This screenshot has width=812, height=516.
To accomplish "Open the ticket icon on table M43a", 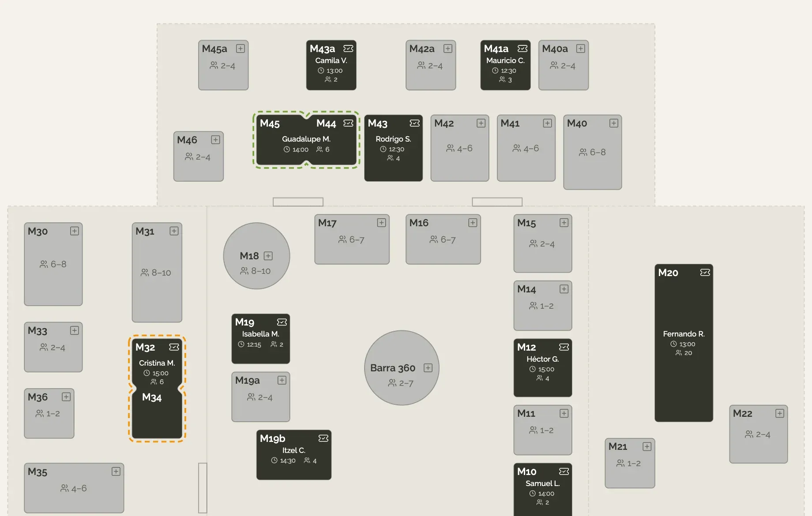I will click(x=348, y=49).
